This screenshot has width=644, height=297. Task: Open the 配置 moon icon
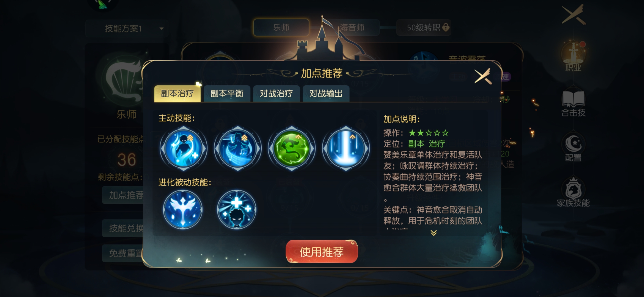point(573,148)
